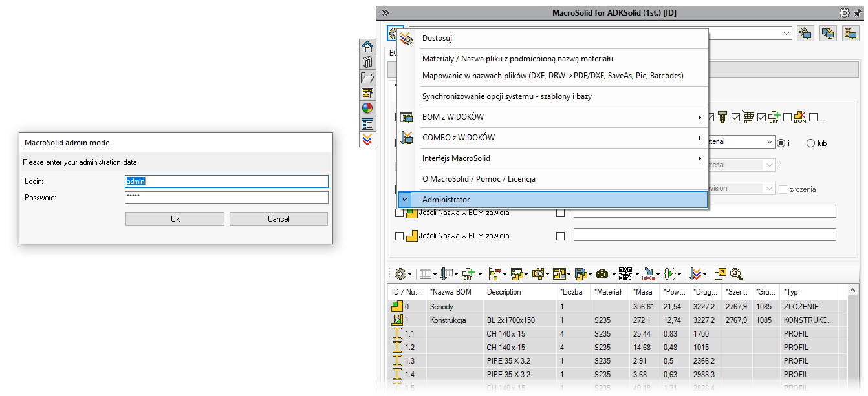Click the gear icon in BOM toolbar
This screenshot has width=868, height=396.
400,274
